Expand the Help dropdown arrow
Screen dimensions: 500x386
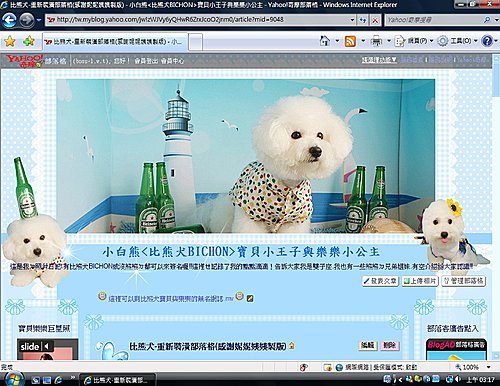click(x=496, y=41)
